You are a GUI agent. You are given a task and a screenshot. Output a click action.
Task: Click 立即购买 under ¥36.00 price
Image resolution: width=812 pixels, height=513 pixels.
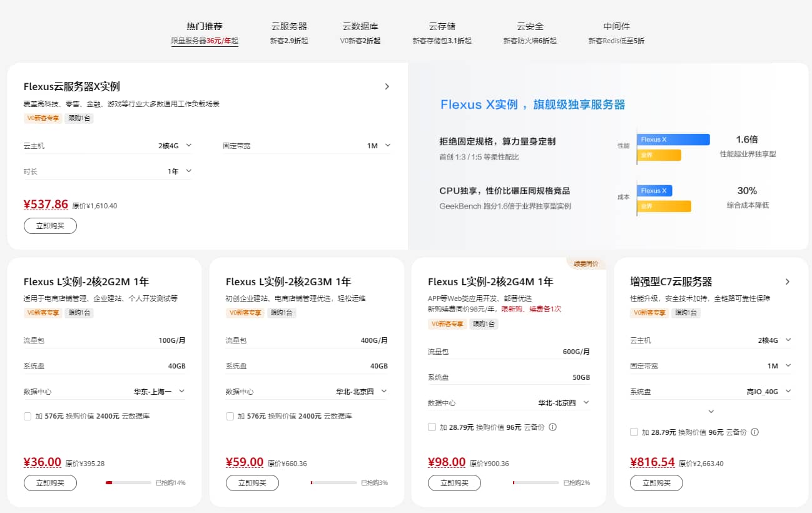point(50,483)
